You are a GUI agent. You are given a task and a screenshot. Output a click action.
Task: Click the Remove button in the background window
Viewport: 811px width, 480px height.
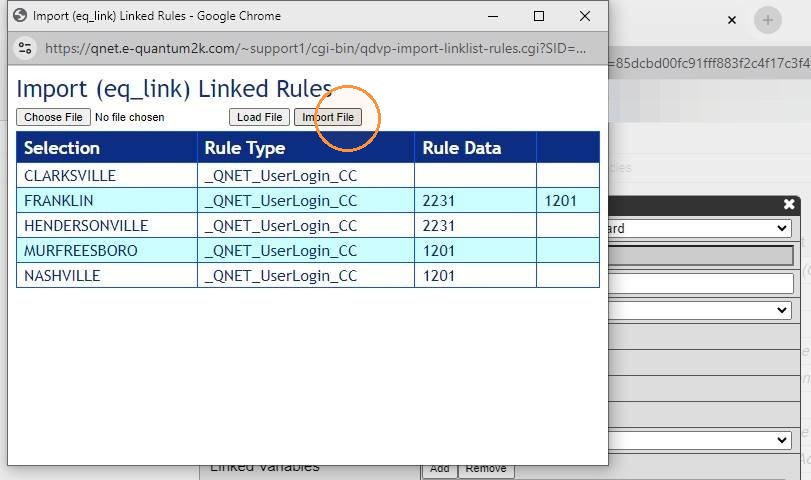[486, 469]
